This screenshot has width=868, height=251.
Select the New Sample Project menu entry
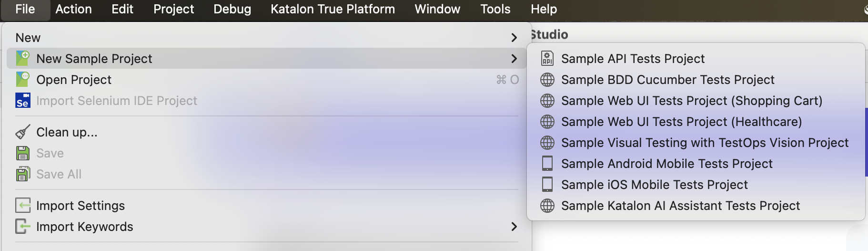click(x=267, y=58)
